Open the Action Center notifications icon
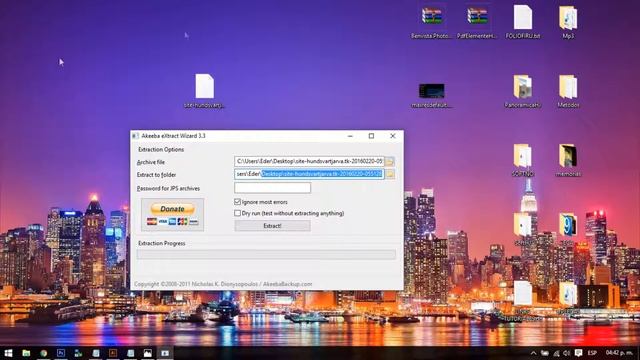The width and height of the screenshot is (640, 360). pos(578,353)
